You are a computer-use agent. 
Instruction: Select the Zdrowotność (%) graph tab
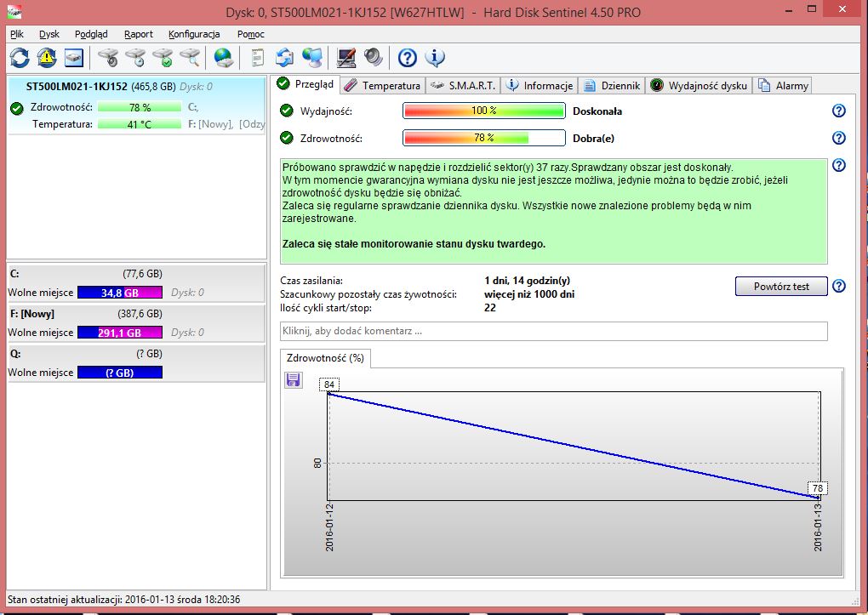pos(325,358)
